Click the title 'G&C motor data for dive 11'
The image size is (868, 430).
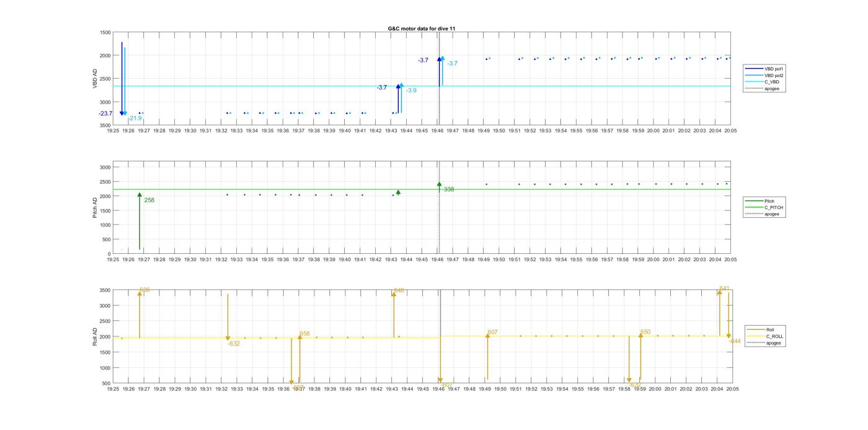tap(422, 29)
